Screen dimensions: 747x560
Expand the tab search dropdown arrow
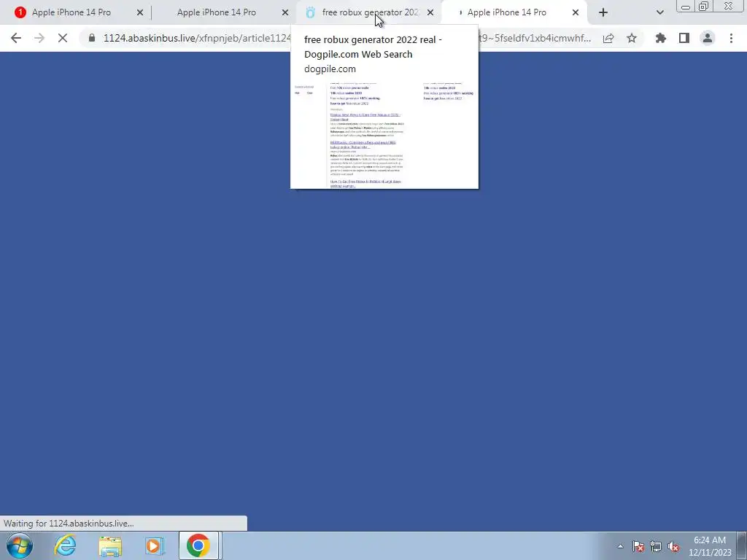point(659,12)
